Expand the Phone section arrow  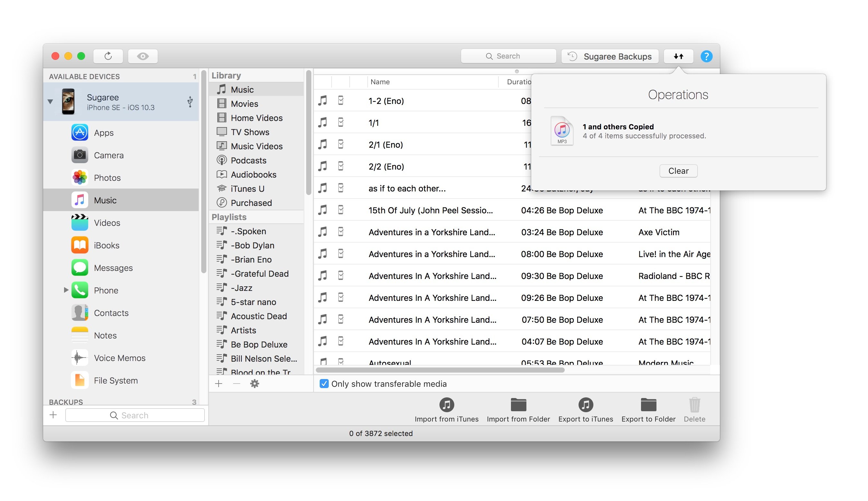coord(66,290)
